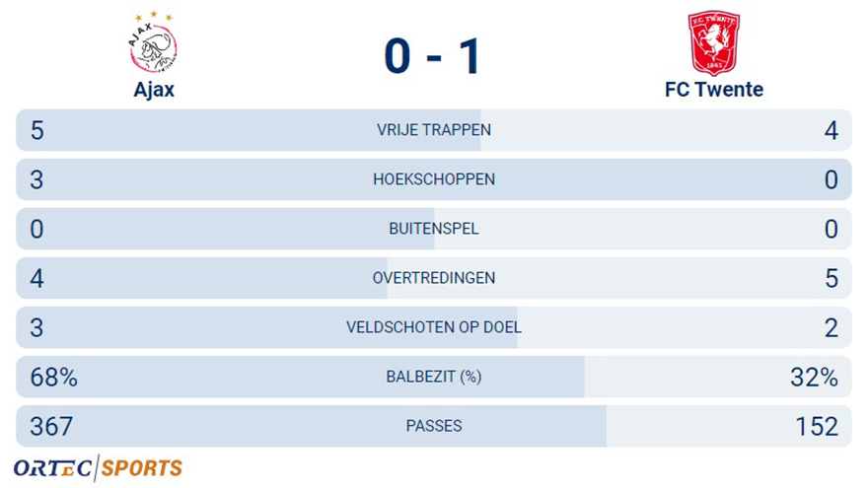Click FC Twente's 5 fouls value
868x488 pixels.
832,278
